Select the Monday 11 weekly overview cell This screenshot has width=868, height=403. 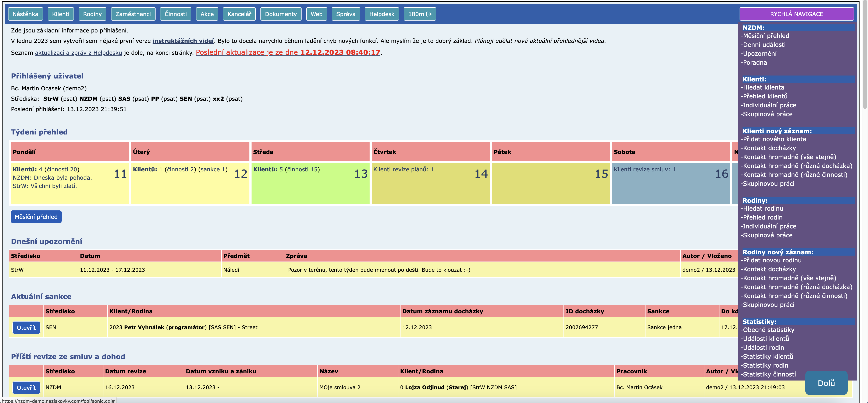(70, 183)
